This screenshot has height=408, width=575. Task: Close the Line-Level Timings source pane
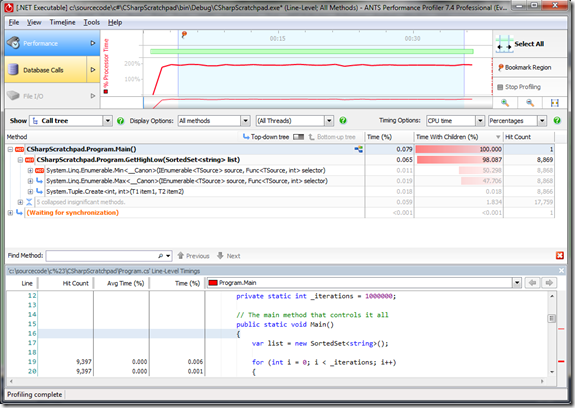coord(561,271)
